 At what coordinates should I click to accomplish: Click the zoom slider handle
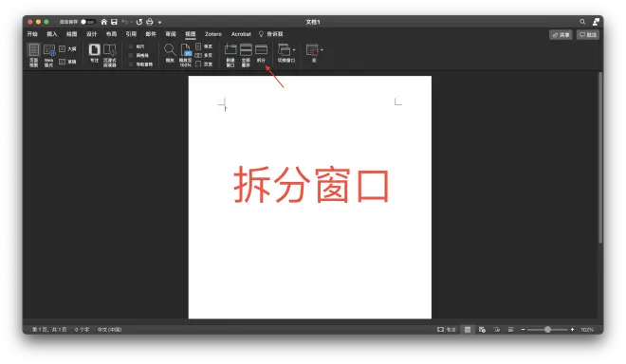pyautogui.click(x=548, y=330)
